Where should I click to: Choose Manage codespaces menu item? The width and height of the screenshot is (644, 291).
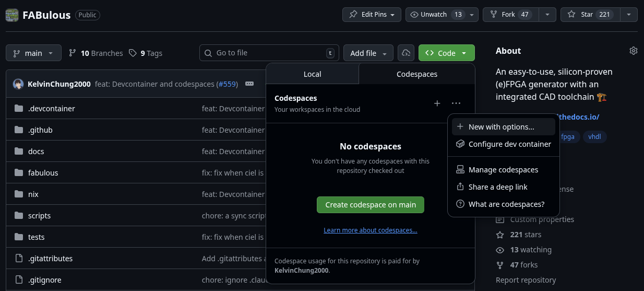pos(504,170)
